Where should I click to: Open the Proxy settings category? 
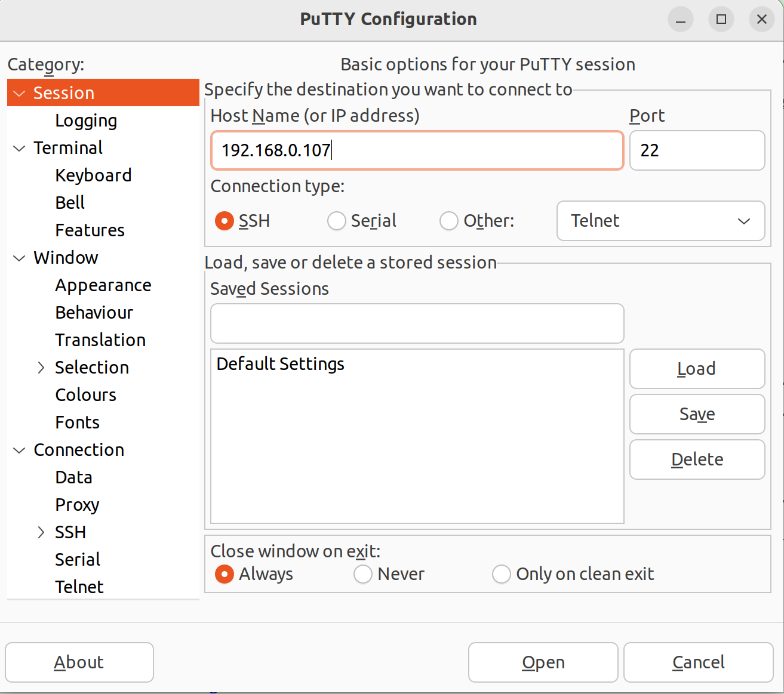coord(77,505)
